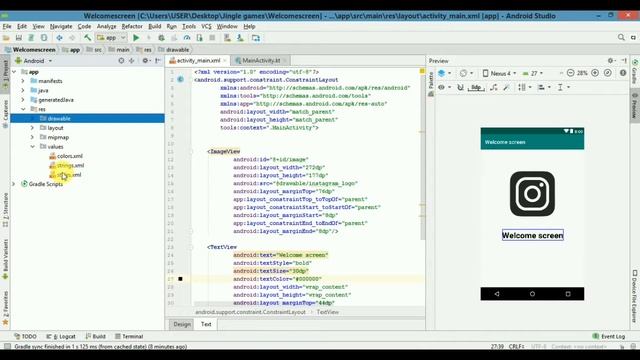Select colors.xml in the values folder
640x360 pixels.
click(x=69, y=156)
